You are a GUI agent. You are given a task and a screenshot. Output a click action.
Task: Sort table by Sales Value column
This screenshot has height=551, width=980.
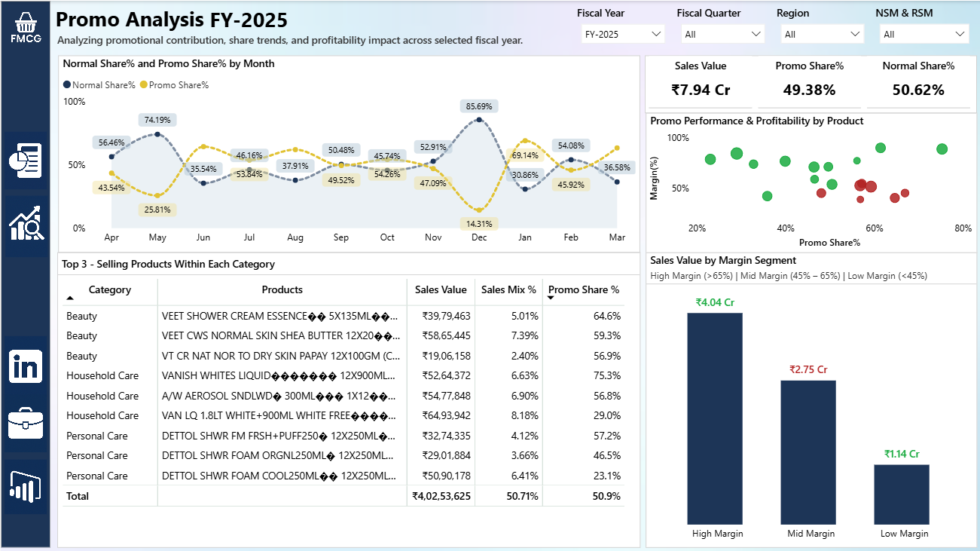point(441,289)
